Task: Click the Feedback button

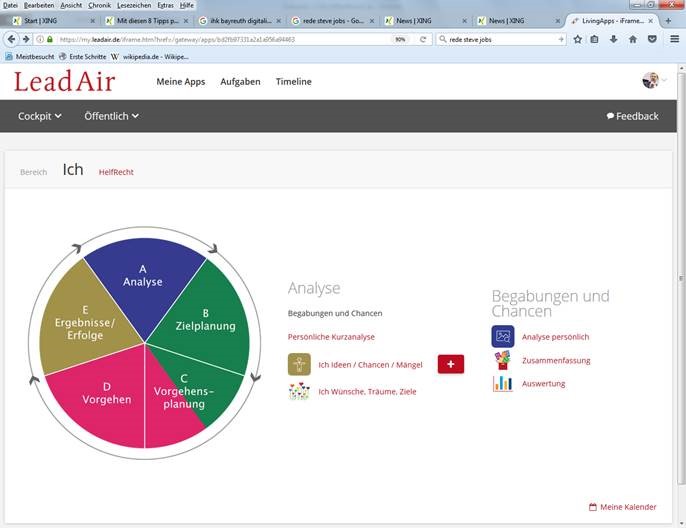Action: (x=632, y=116)
